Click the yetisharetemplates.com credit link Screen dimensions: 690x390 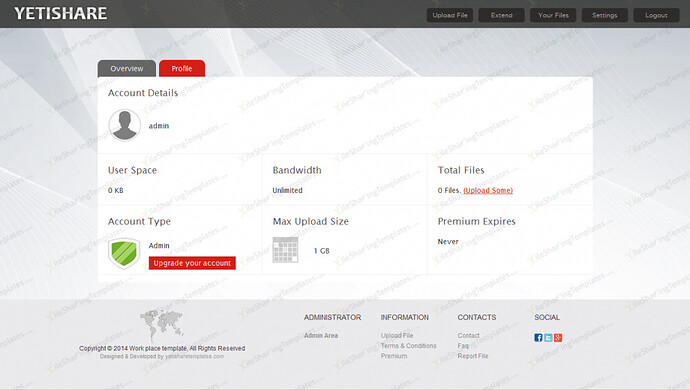195,357
